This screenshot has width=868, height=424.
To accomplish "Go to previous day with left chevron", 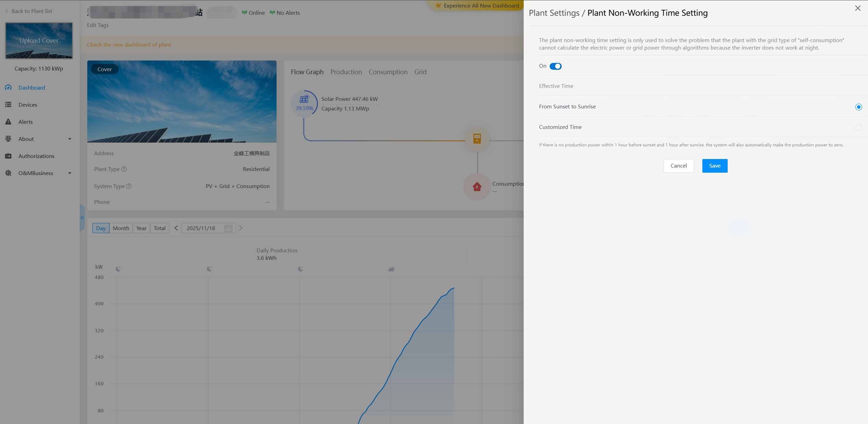I will (176, 228).
